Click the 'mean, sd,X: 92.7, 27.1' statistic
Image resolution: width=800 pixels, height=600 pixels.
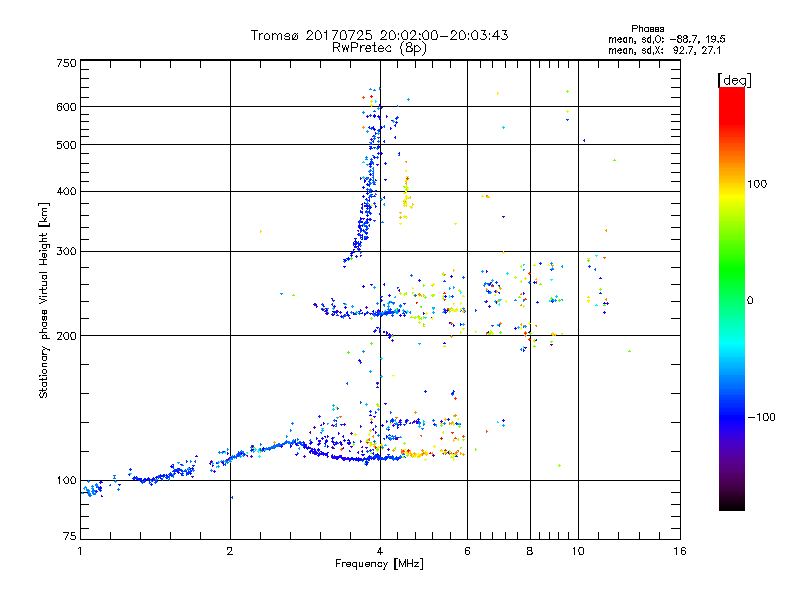(x=664, y=50)
